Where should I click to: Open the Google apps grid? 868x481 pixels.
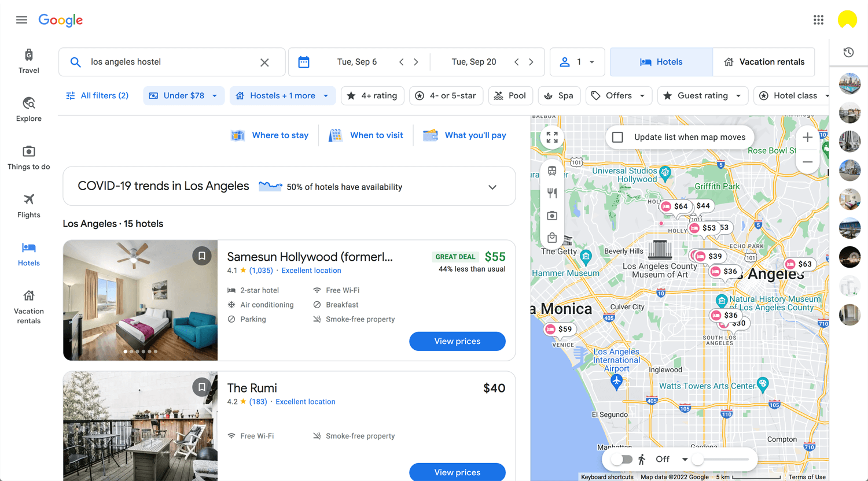(818, 20)
